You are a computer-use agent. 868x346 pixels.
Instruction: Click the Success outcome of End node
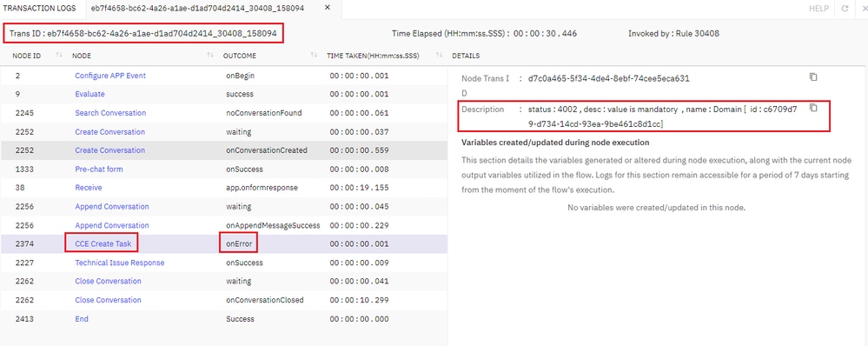[x=241, y=319]
